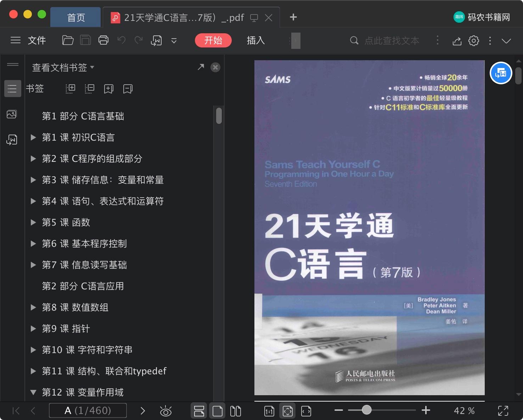523x420 pixels.
Task: Click the save document icon
Action: click(85, 40)
